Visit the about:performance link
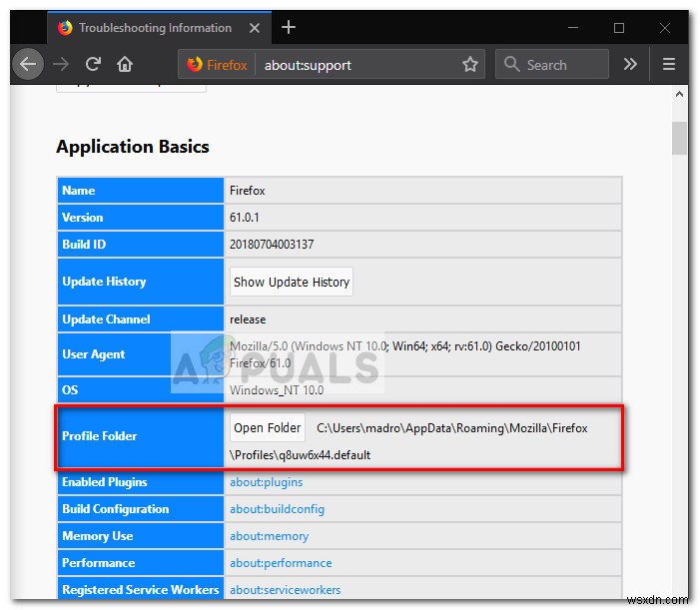 [x=281, y=563]
